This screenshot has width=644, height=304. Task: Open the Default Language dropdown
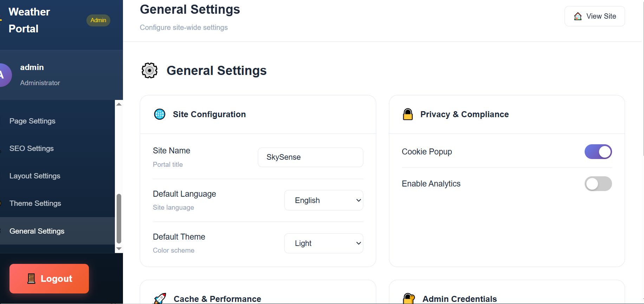coord(323,201)
